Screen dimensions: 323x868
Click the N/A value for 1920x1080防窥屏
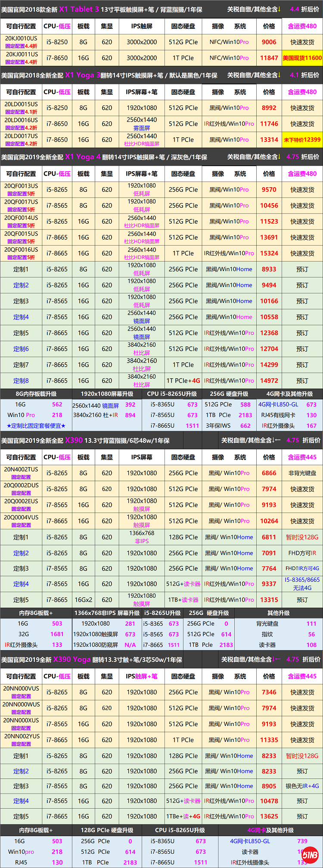point(130,645)
